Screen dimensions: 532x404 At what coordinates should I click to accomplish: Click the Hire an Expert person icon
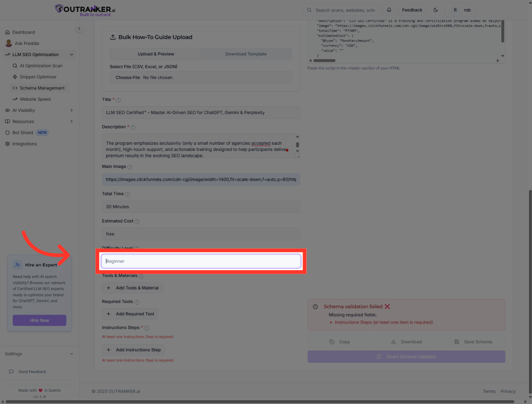(18, 265)
